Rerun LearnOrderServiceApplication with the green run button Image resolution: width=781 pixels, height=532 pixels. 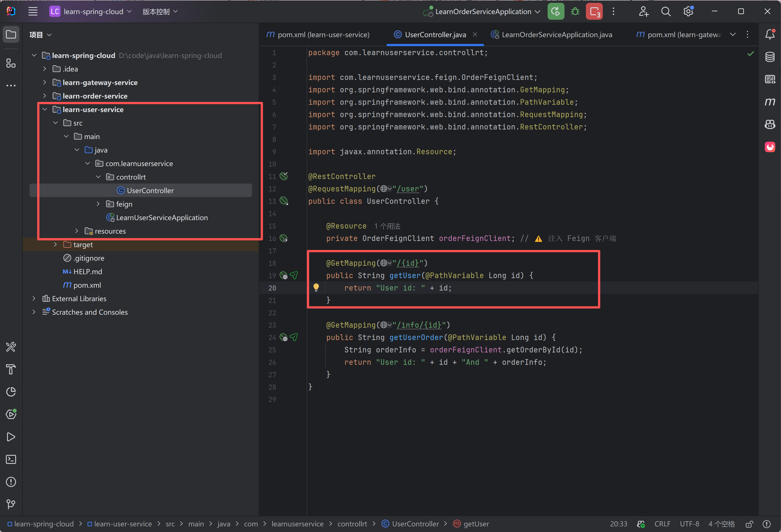click(x=555, y=12)
